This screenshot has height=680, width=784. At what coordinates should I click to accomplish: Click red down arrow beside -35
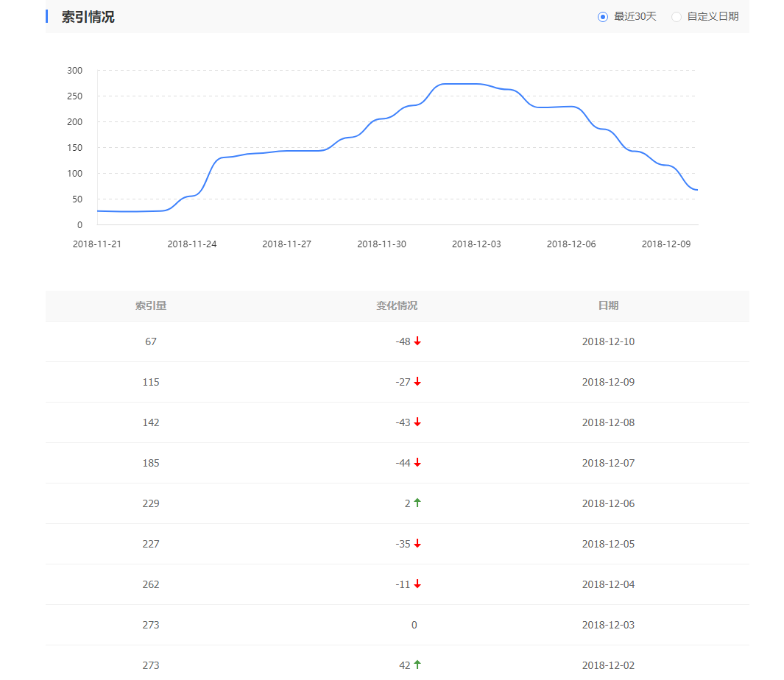[417, 544]
